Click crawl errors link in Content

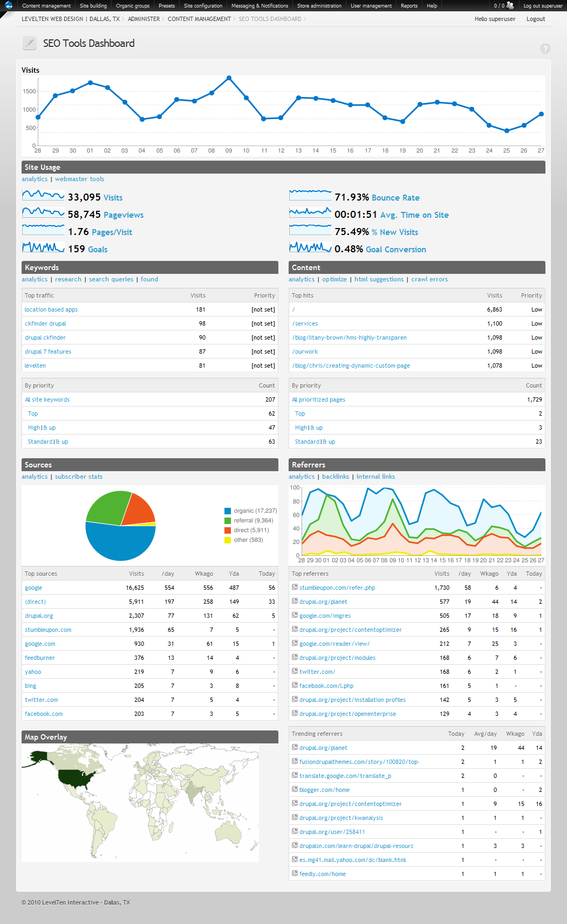coord(429,279)
